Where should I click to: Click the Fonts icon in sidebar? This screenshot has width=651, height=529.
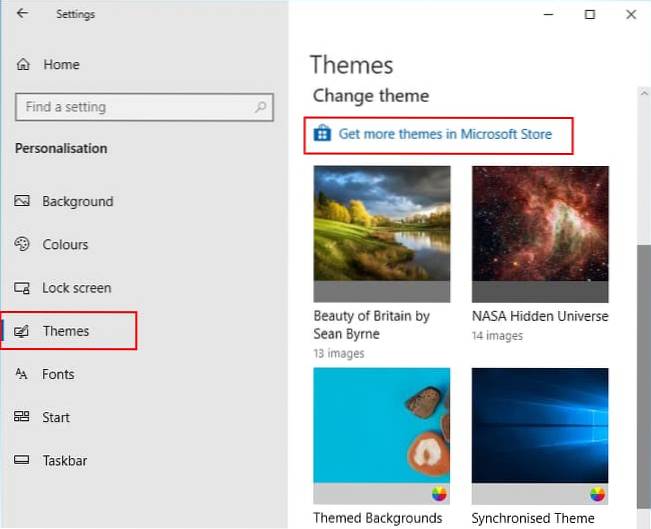23,374
